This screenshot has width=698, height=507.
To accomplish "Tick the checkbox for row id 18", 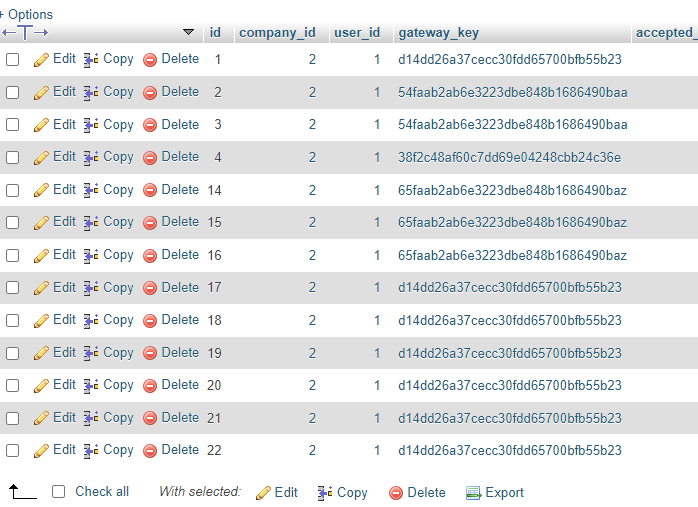I will click(12, 320).
